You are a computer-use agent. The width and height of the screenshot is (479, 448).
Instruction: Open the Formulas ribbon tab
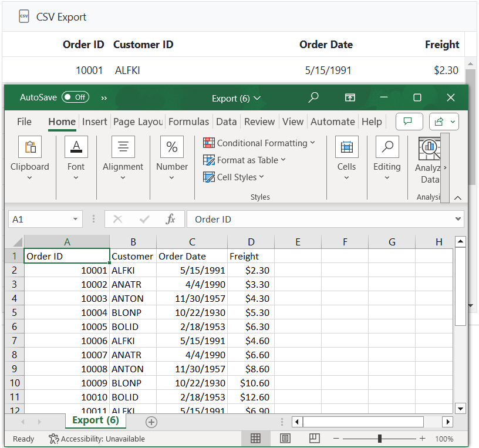(x=188, y=122)
